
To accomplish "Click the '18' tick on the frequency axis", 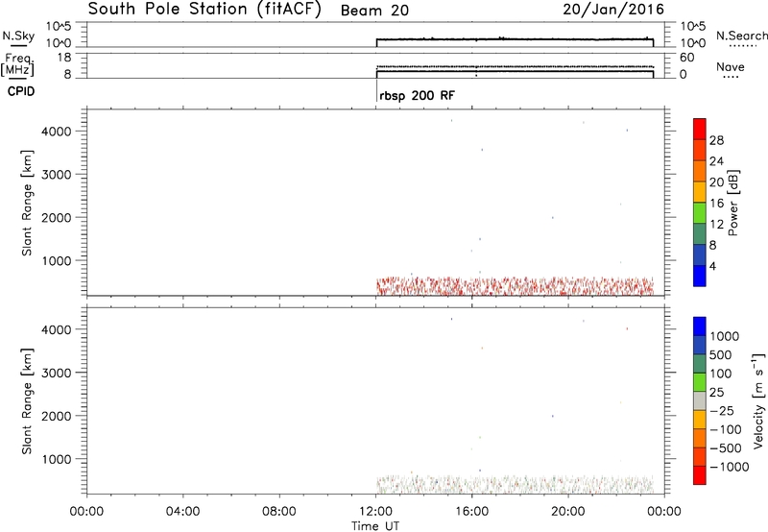I will [x=64, y=58].
